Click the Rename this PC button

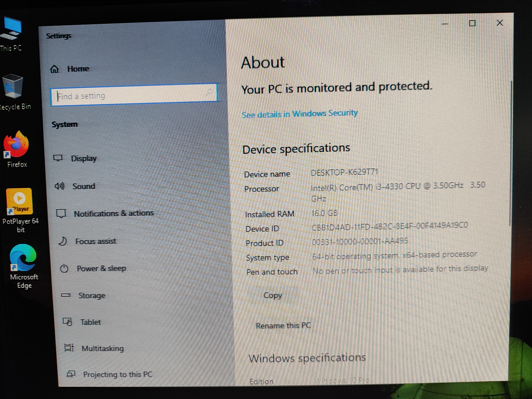[283, 326]
